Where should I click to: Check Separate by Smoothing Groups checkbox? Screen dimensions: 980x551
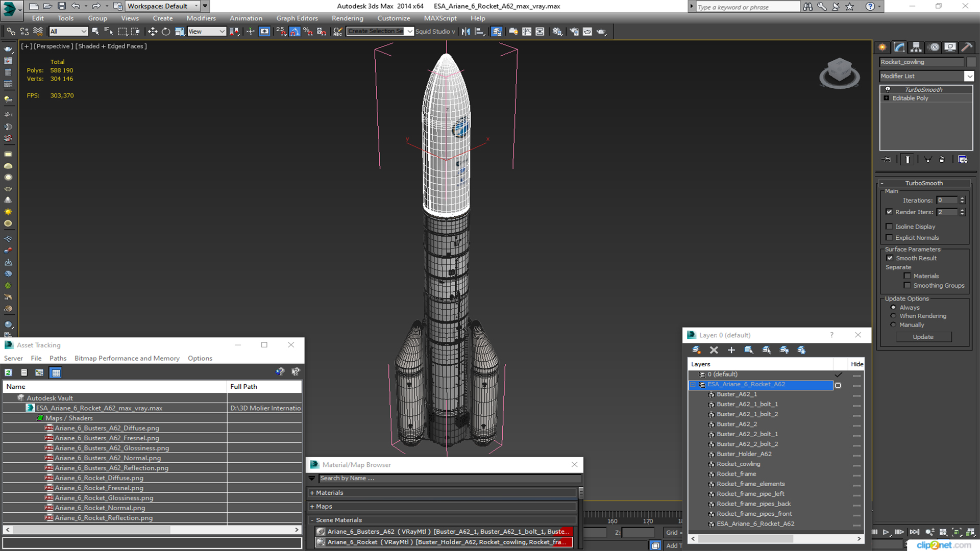tap(907, 286)
